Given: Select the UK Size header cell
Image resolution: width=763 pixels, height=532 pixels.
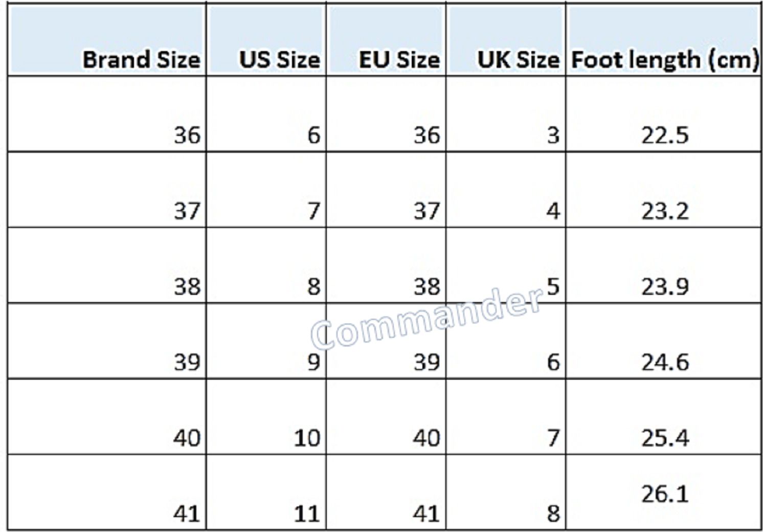Looking at the screenshot, I should click(506, 40).
